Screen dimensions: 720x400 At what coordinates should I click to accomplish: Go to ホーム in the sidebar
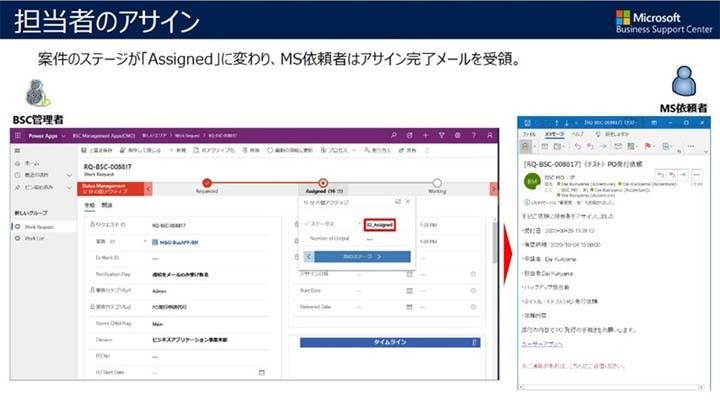pyautogui.click(x=27, y=163)
